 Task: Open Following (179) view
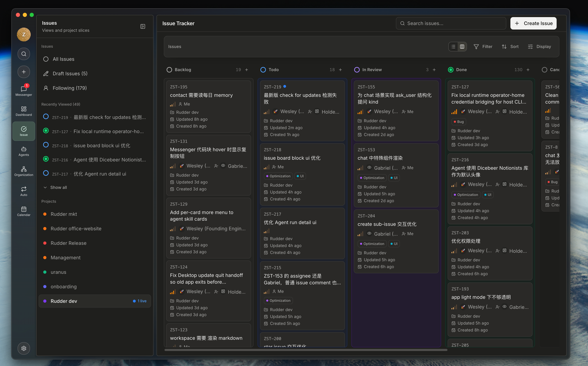point(95,88)
